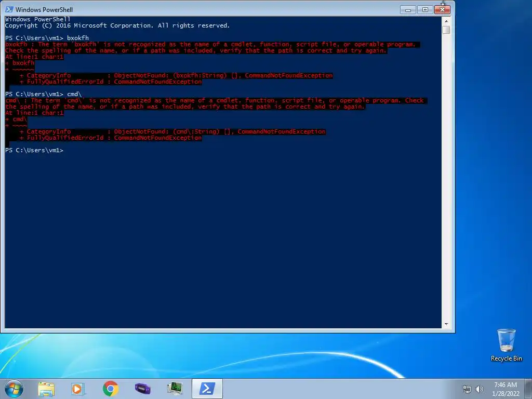
Task: Click the PowerShell icon in the title bar
Action: [9, 9]
